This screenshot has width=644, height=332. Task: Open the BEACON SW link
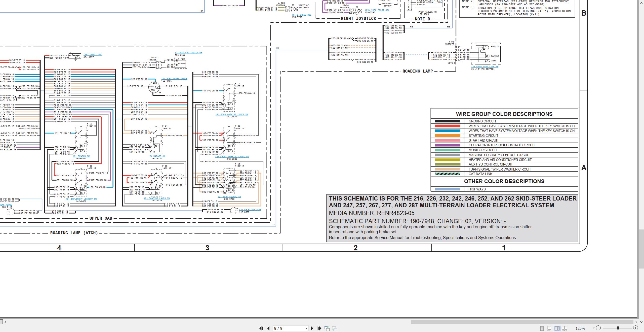coord(81,156)
